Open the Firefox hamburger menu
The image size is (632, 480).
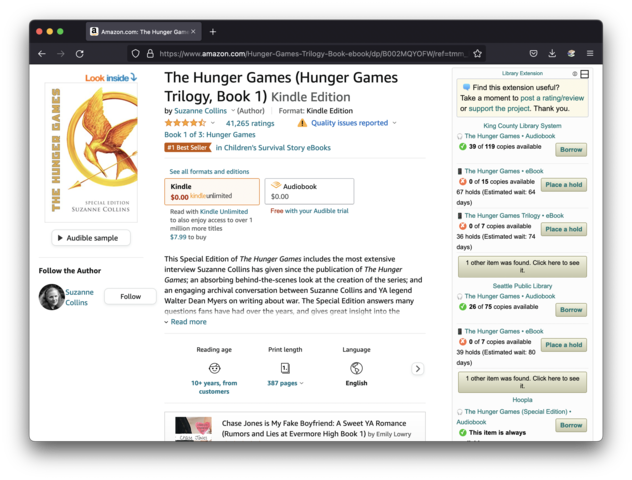pos(590,54)
